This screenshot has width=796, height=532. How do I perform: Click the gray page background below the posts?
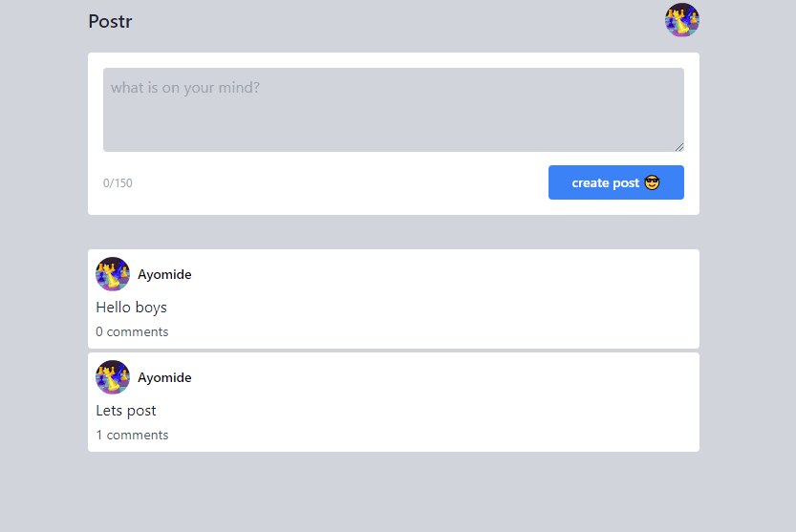393,492
